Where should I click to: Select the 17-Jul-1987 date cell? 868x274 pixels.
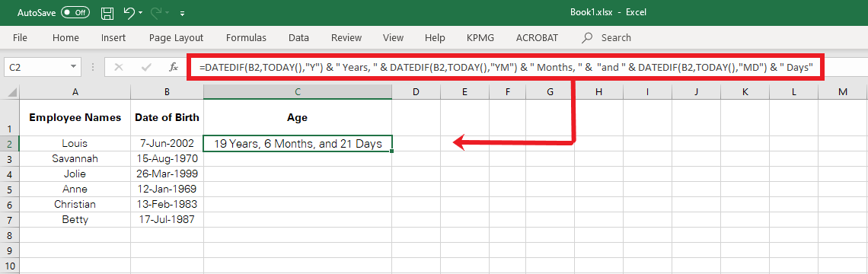168,219
